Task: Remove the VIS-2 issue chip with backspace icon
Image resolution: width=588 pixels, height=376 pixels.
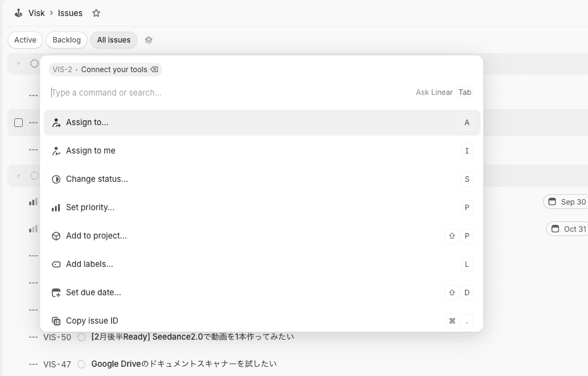Action: point(154,69)
